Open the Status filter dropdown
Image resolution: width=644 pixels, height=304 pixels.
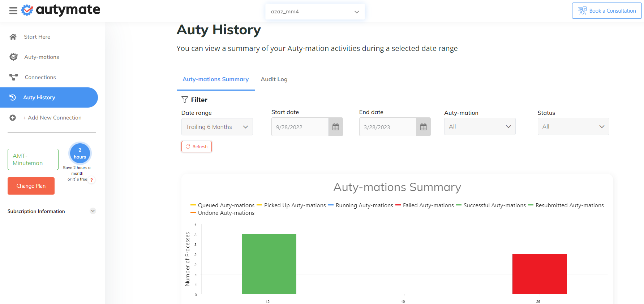pyautogui.click(x=573, y=127)
